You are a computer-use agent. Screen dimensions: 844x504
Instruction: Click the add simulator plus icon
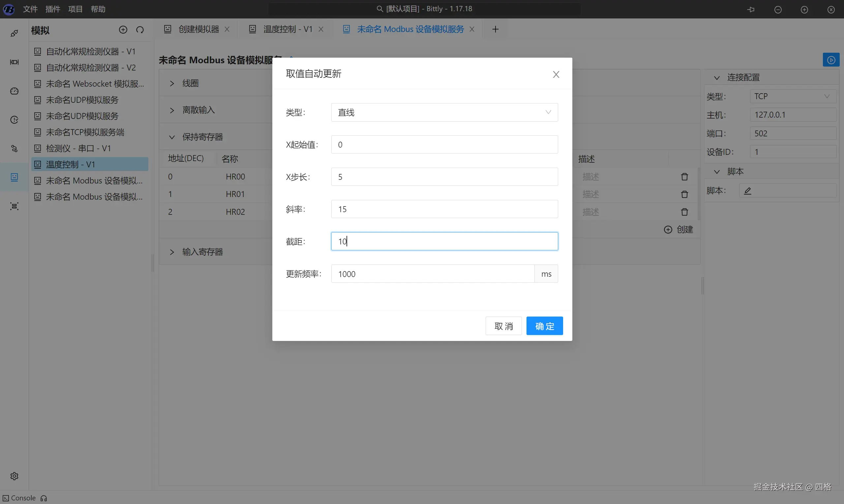[x=123, y=30]
